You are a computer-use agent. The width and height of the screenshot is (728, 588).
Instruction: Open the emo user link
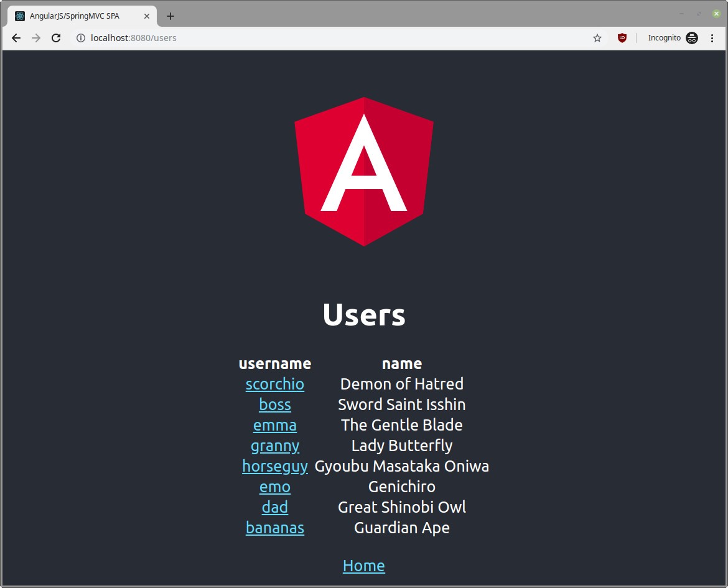pos(275,487)
